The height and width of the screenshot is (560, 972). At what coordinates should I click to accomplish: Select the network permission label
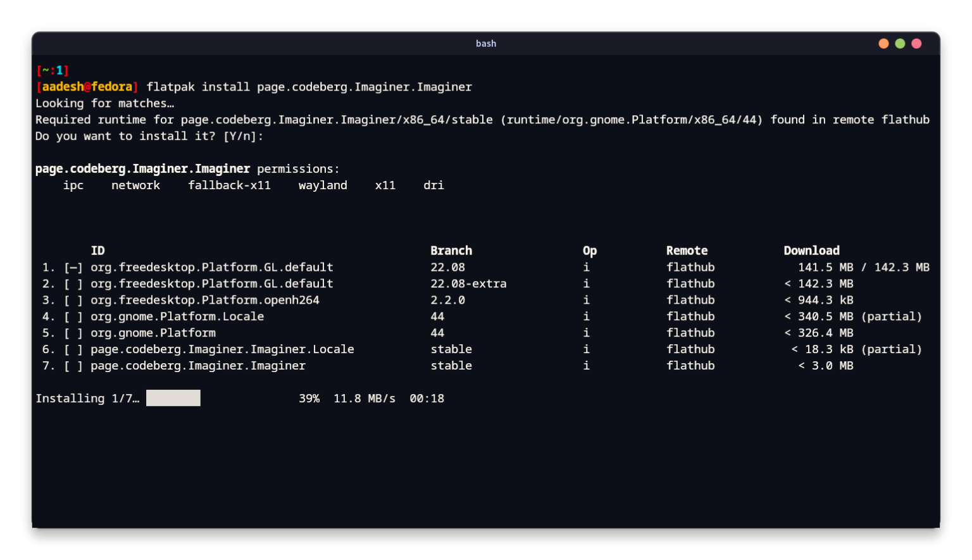(x=135, y=185)
